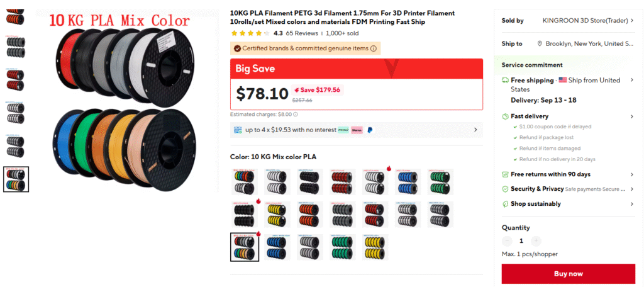The image size is (644, 287).
Task: Click the Klarna payment badge
Action: 357,130
